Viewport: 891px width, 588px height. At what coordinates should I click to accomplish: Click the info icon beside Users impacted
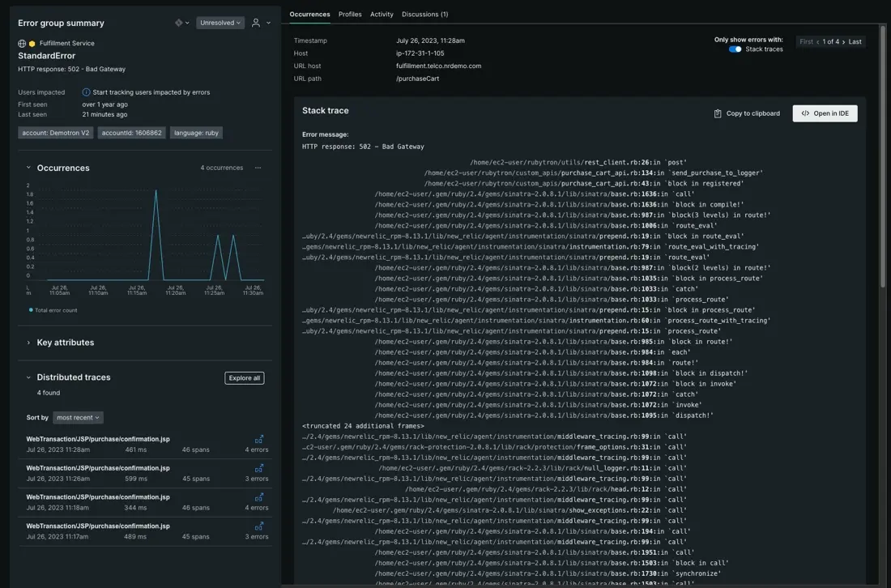tap(86, 92)
